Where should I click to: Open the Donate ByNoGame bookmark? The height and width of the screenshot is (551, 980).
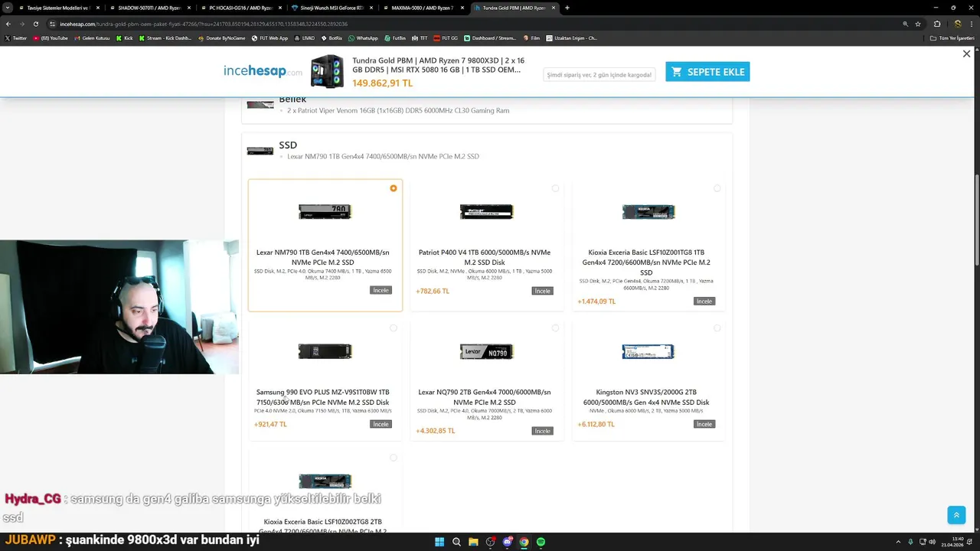tap(222, 37)
